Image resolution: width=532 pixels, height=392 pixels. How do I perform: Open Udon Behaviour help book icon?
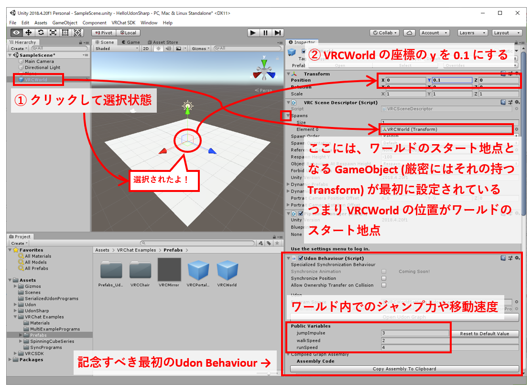pos(503,258)
